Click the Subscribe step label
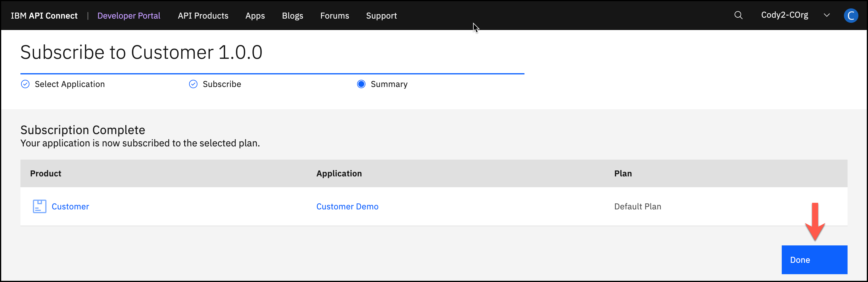Screen dimensions: 868x282 coord(222,84)
